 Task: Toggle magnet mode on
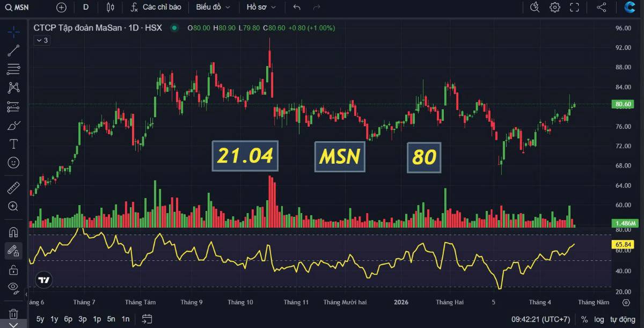click(x=13, y=232)
